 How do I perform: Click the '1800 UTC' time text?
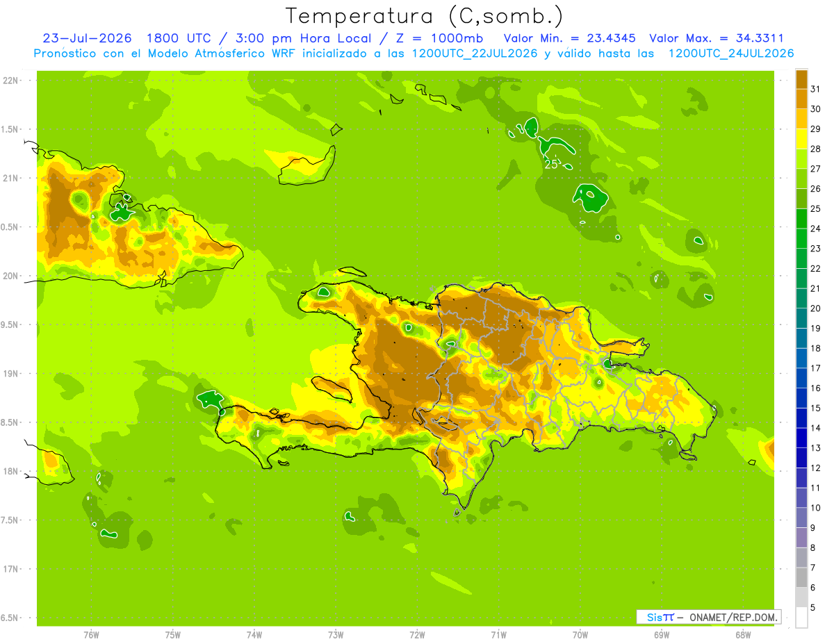pyautogui.click(x=181, y=38)
